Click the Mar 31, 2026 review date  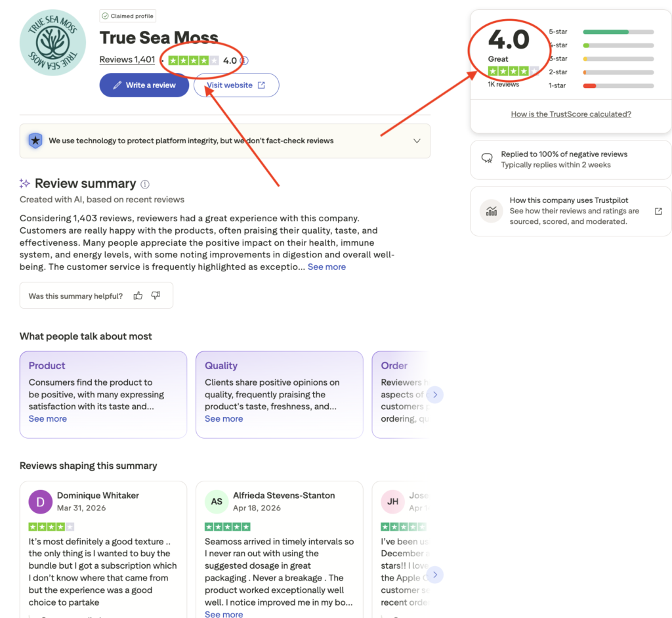(81, 508)
